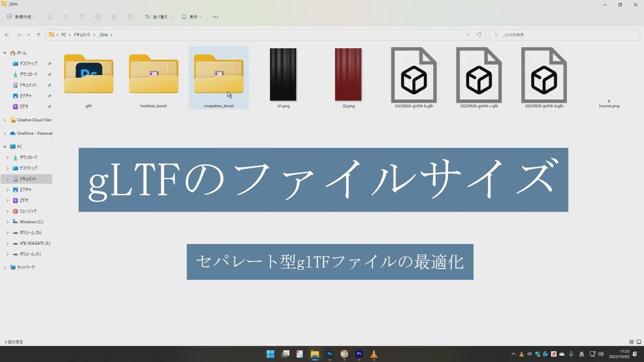Click the _Girls search field
This screenshot has height=362, width=644.
(x=565, y=35)
